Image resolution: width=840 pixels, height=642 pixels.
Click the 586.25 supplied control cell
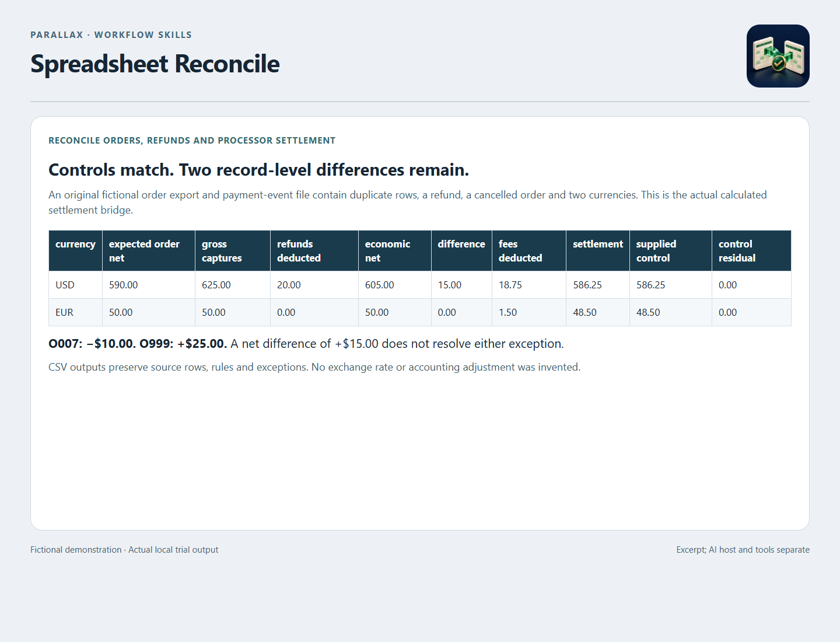pos(671,285)
